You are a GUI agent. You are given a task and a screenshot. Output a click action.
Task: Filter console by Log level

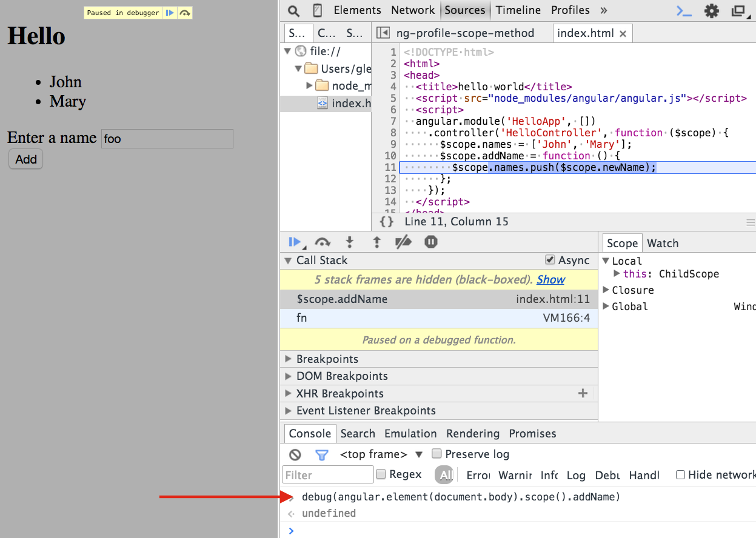576,476
